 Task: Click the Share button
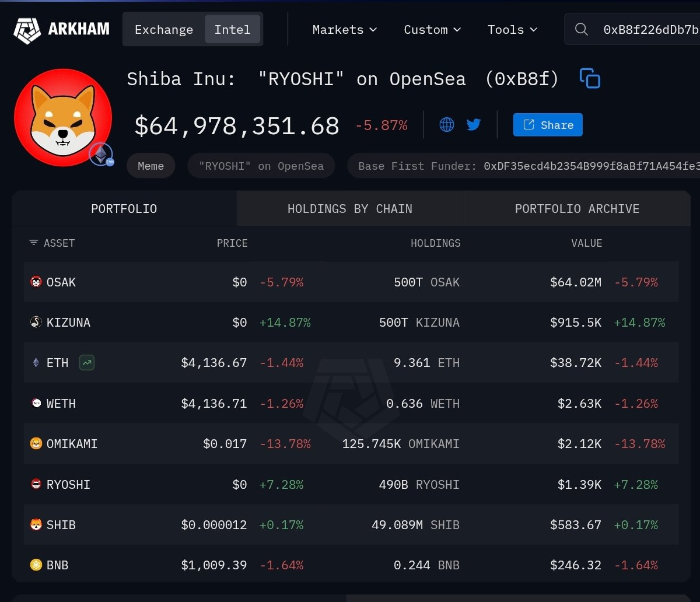click(548, 125)
